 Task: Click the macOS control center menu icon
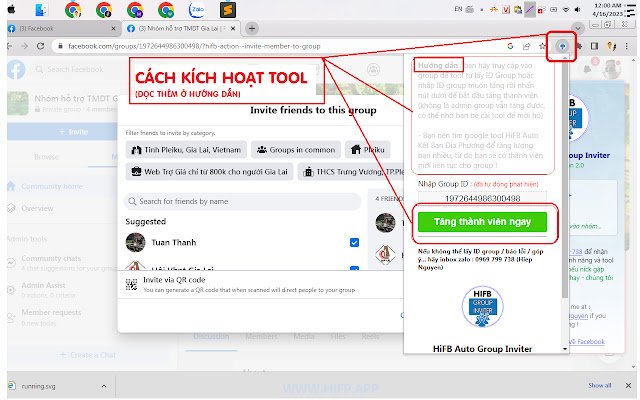(x=630, y=10)
